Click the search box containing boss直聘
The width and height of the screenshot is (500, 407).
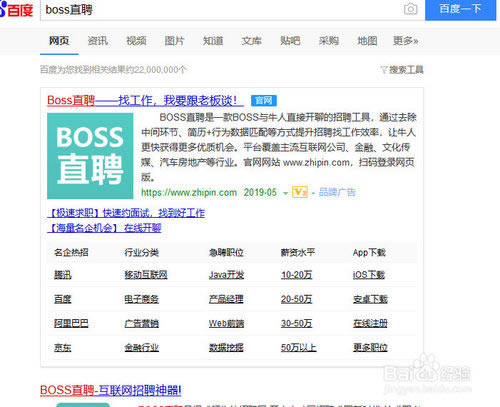232,10
